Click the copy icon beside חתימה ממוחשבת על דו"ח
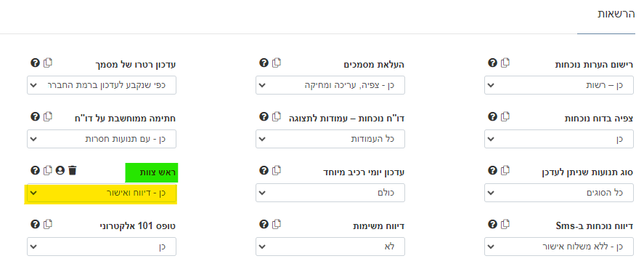 [48, 116]
